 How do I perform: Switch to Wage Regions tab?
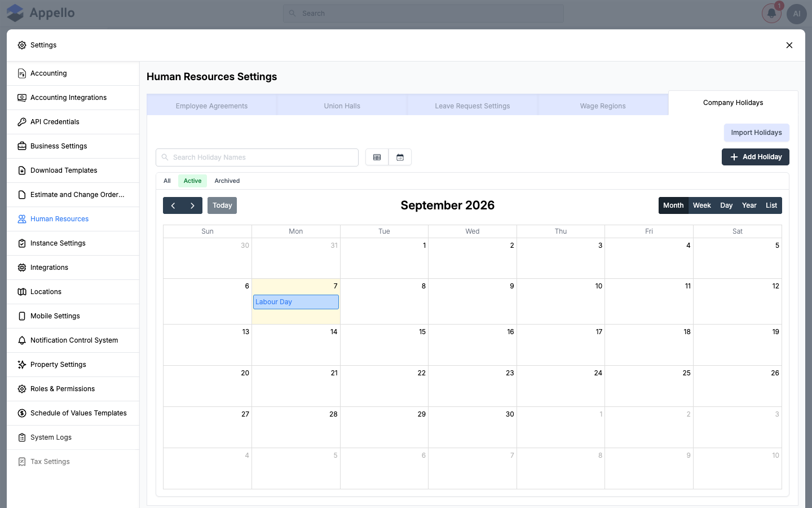pos(603,106)
